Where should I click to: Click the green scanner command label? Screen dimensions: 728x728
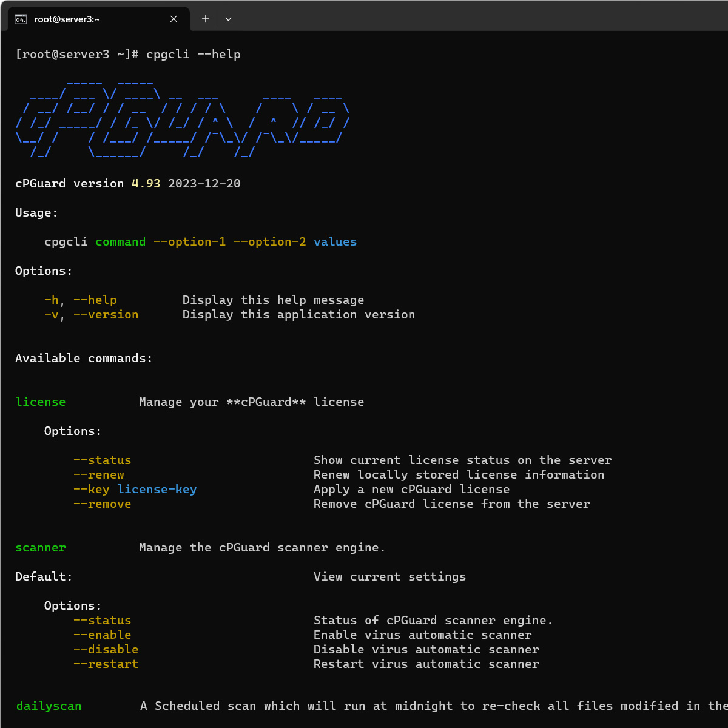point(40,547)
